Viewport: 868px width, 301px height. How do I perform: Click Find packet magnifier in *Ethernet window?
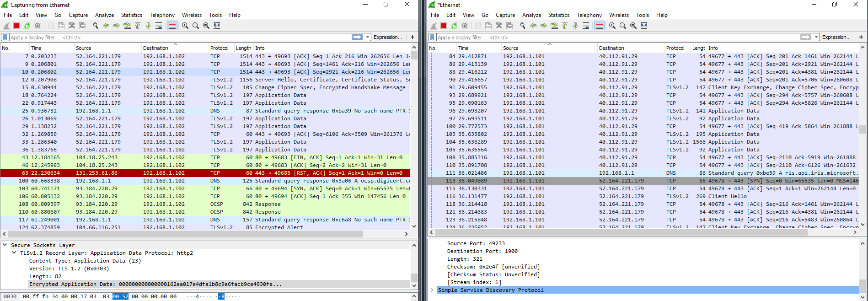[x=523, y=26]
